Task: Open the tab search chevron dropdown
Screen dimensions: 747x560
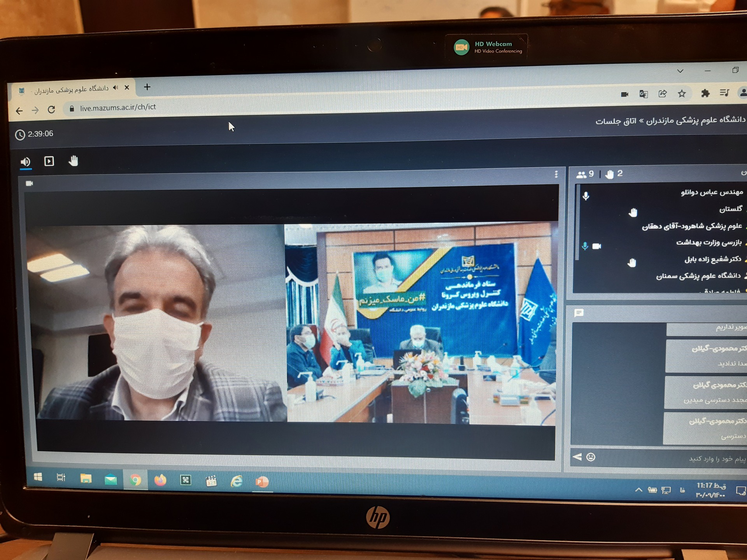Action: tap(680, 71)
